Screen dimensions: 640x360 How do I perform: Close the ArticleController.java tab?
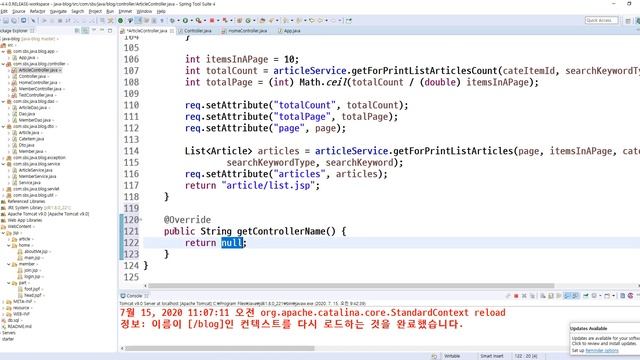[x=172, y=31]
